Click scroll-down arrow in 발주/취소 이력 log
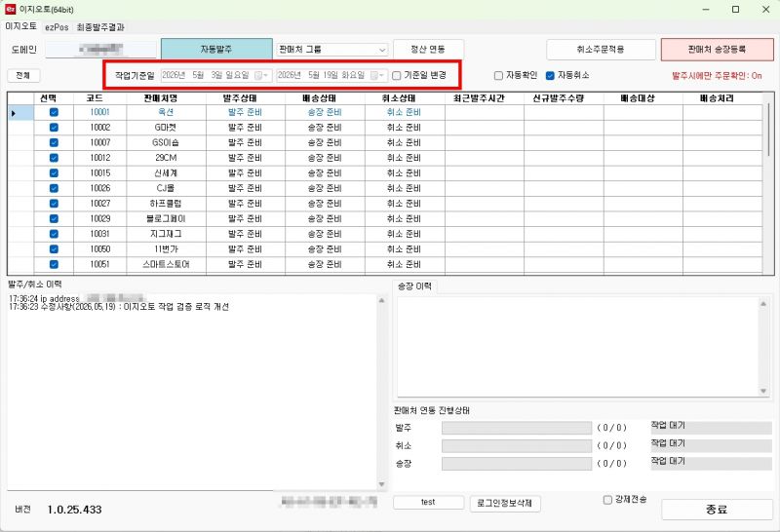 pos(381,484)
